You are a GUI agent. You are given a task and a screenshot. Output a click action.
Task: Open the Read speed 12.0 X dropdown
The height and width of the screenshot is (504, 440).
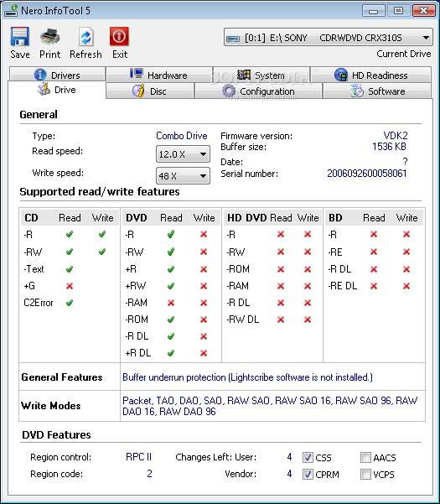click(x=183, y=154)
